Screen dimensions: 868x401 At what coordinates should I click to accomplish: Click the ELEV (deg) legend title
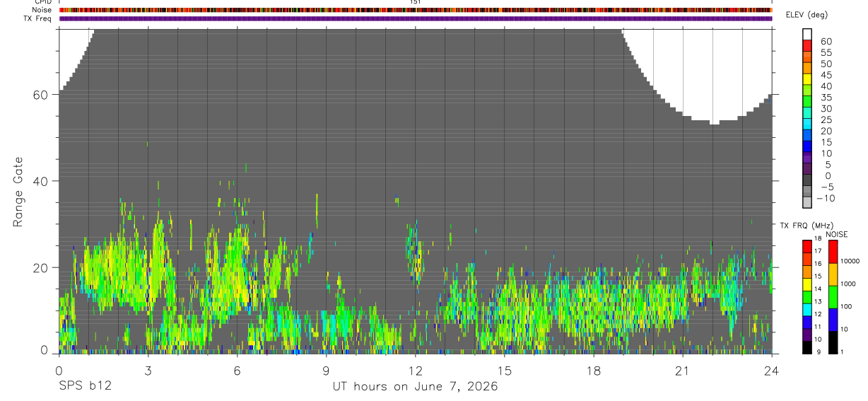809,15
